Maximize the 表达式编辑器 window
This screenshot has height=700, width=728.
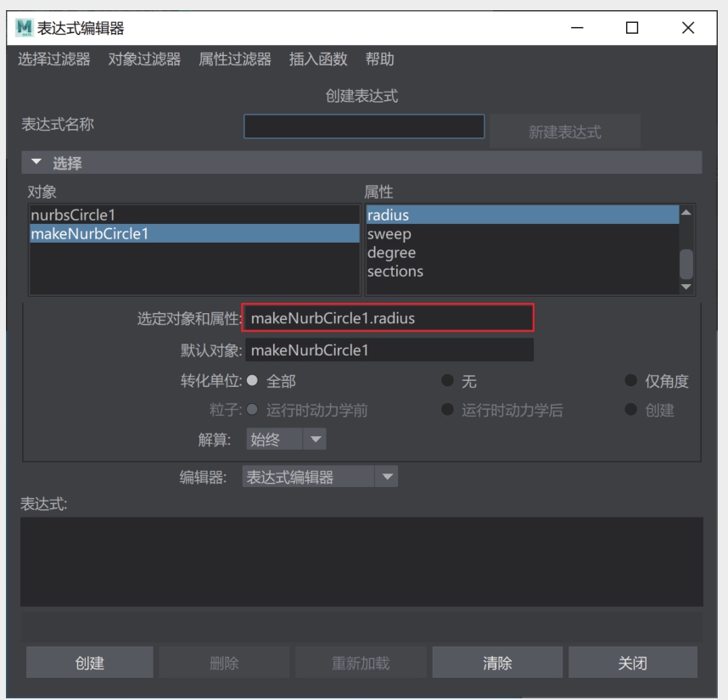pyautogui.click(x=632, y=28)
